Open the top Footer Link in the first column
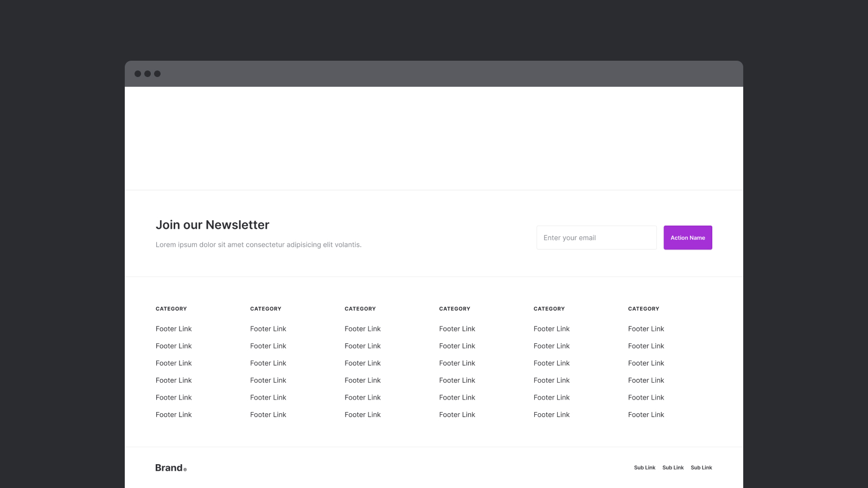 174,329
